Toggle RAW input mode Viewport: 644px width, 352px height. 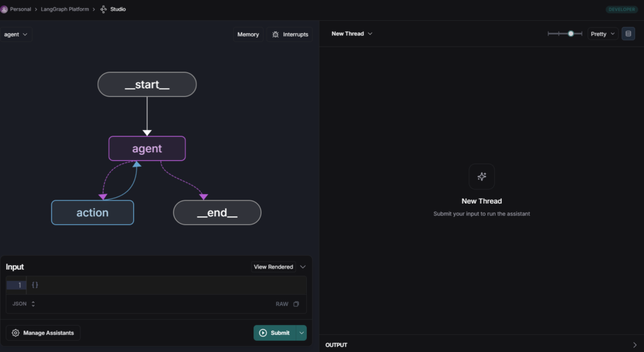pos(282,304)
